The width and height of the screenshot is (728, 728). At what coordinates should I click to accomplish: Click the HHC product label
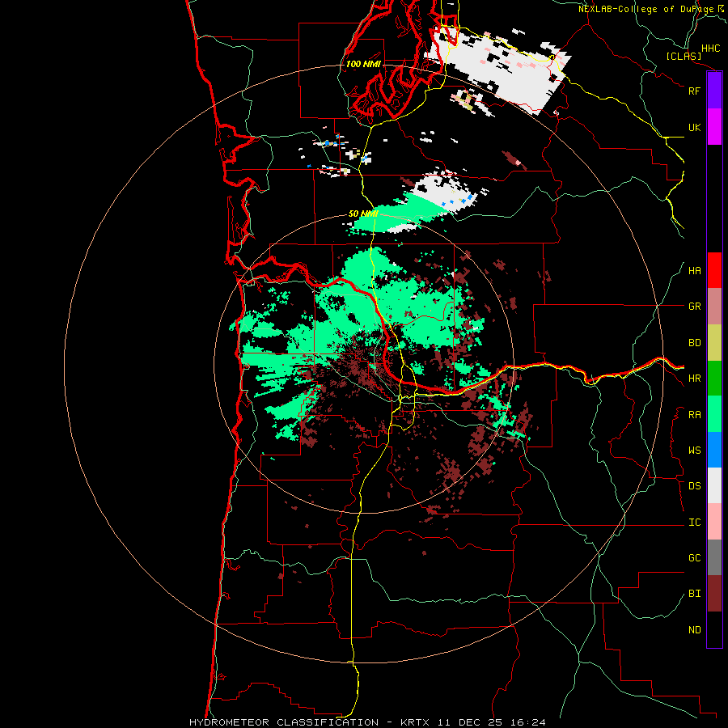[x=710, y=49]
